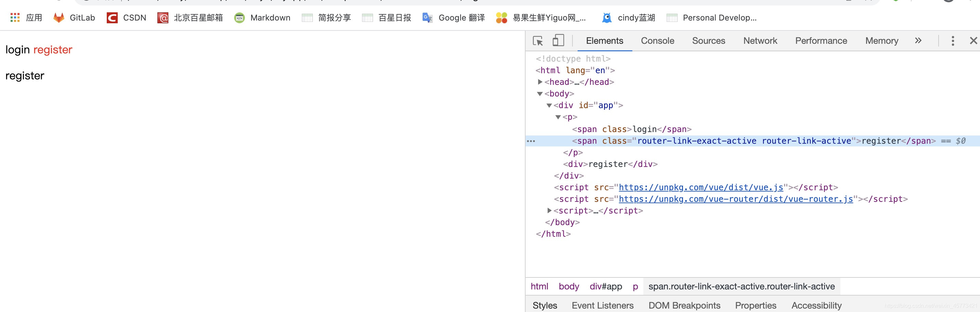Select body in the breadcrumb bar

[x=569, y=286]
